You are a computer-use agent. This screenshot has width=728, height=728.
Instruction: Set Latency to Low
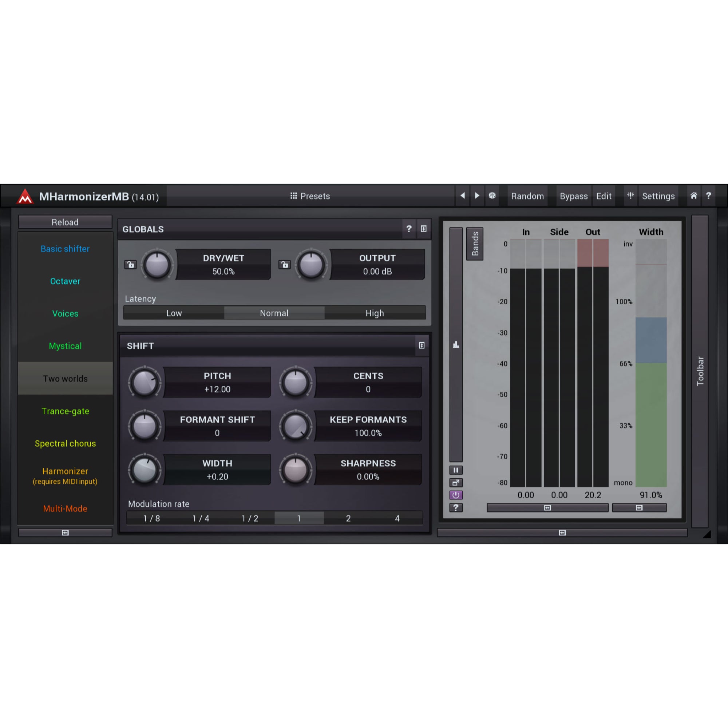(174, 313)
